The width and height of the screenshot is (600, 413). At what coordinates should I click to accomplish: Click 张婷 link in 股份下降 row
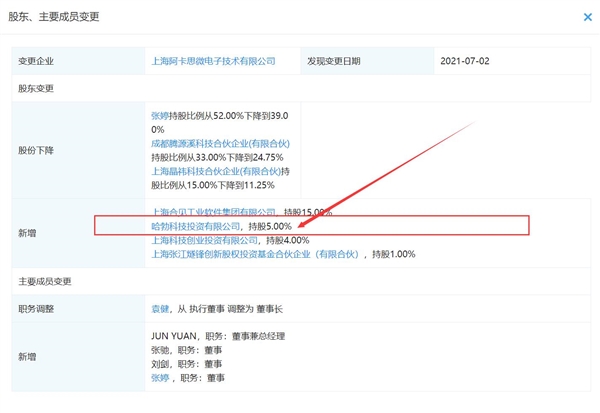tap(161, 116)
